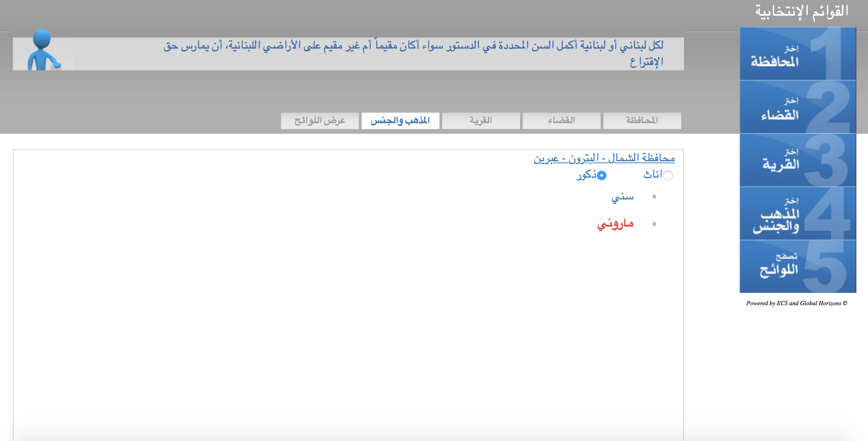Select the المذهب والجنس tab
This screenshot has height=441, width=868.
point(400,120)
